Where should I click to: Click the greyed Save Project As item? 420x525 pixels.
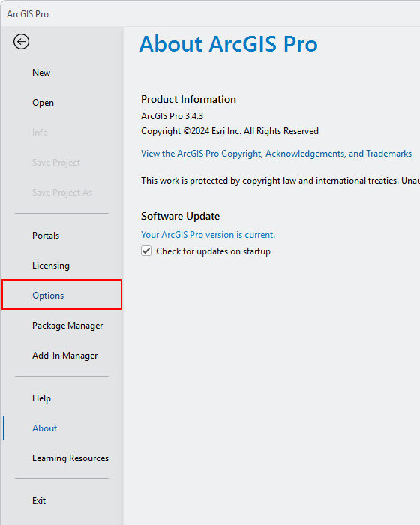62,193
